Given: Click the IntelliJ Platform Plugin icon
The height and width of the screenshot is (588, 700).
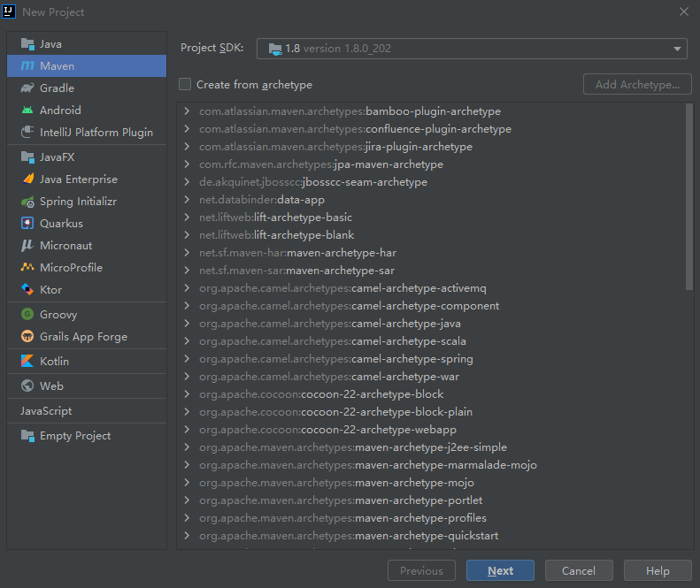Looking at the screenshot, I should coord(27,132).
